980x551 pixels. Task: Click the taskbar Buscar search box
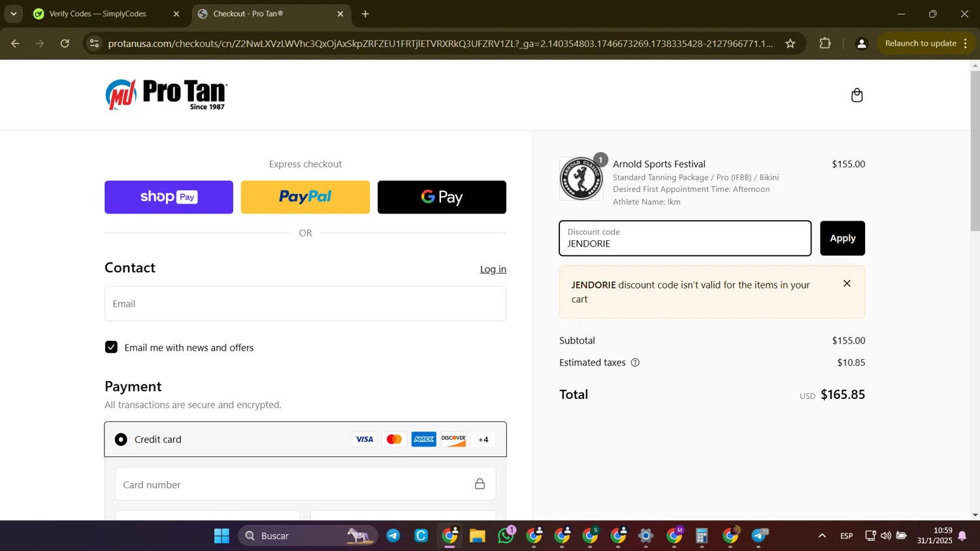point(307,536)
